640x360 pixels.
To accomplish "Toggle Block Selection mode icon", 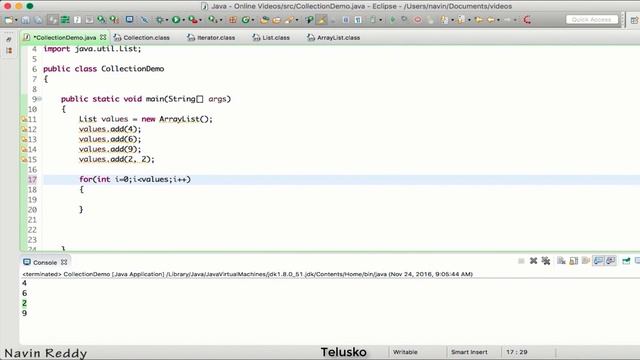I will click(x=345, y=20).
